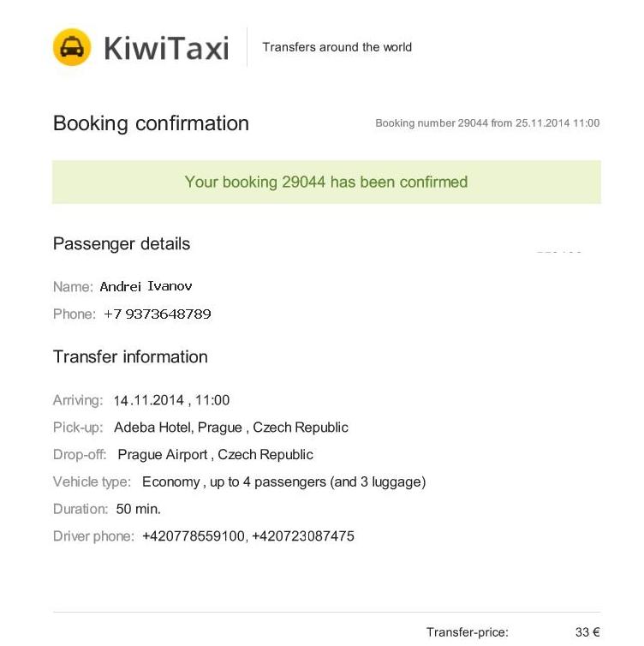The width and height of the screenshot is (644, 646).
Task: Click the Prague Airport drop-off location
Action: tap(215, 454)
